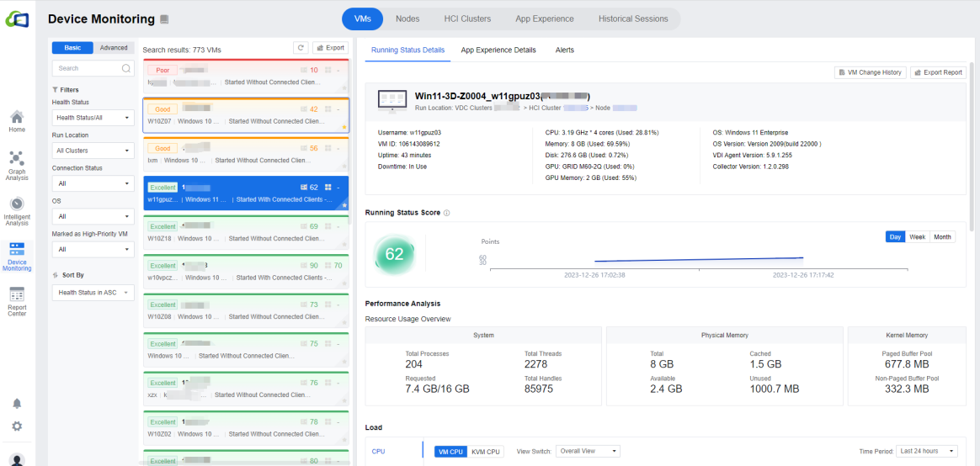Open the Time Period dropdown
The image size is (980, 466).
(x=926, y=452)
